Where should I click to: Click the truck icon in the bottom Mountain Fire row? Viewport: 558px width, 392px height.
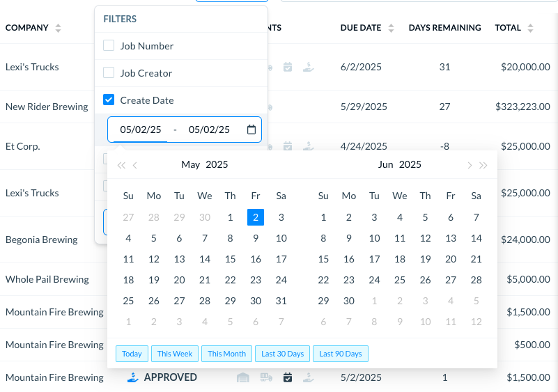(265, 377)
